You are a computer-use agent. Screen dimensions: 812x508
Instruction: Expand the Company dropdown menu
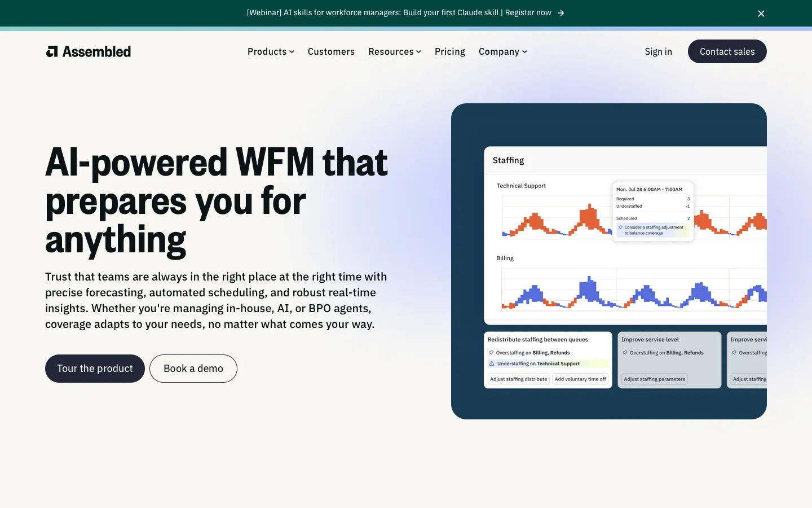503,51
